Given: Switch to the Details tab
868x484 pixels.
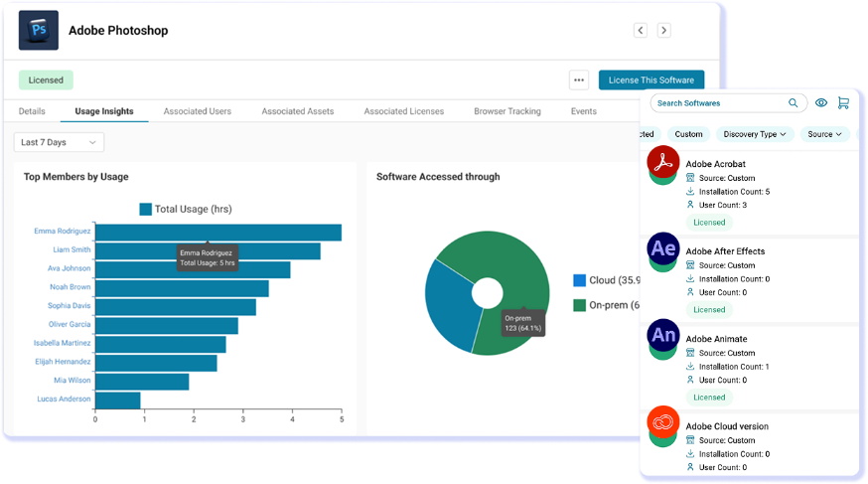Looking at the screenshot, I should [32, 111].
